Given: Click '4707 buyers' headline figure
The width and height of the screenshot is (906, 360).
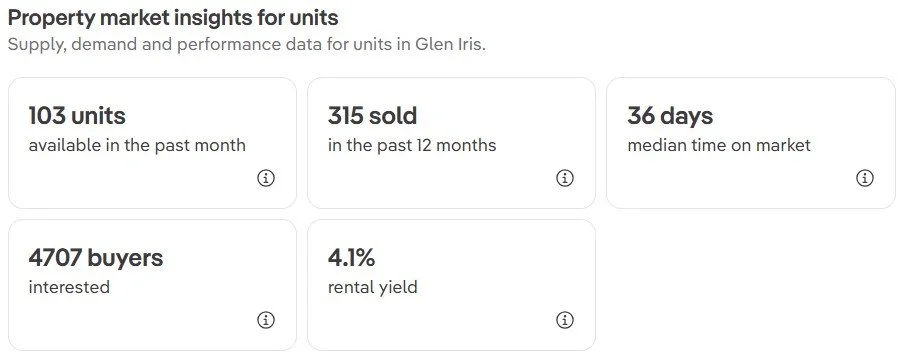Looking at the screenshot, I should pos(96,258).
